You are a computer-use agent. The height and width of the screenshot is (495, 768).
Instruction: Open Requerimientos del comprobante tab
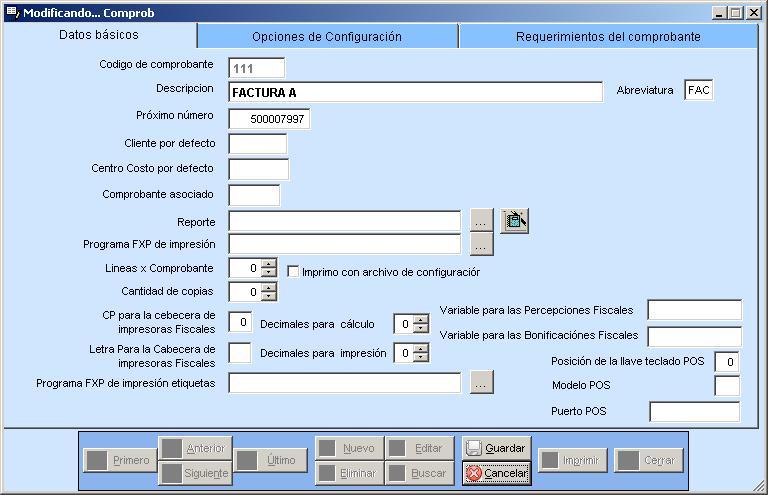[x=608, y=37]
